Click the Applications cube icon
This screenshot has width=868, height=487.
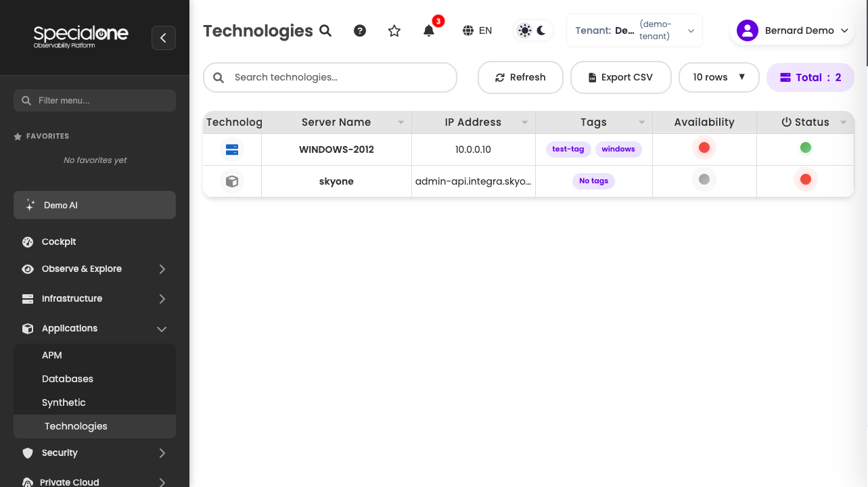(x=28, y=329)
